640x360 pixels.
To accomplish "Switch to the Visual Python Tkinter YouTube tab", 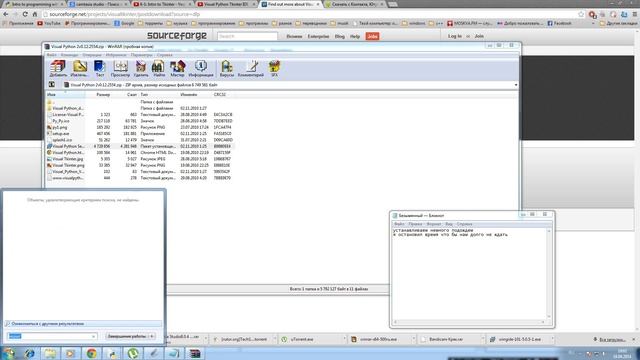I will click(226, 4).
